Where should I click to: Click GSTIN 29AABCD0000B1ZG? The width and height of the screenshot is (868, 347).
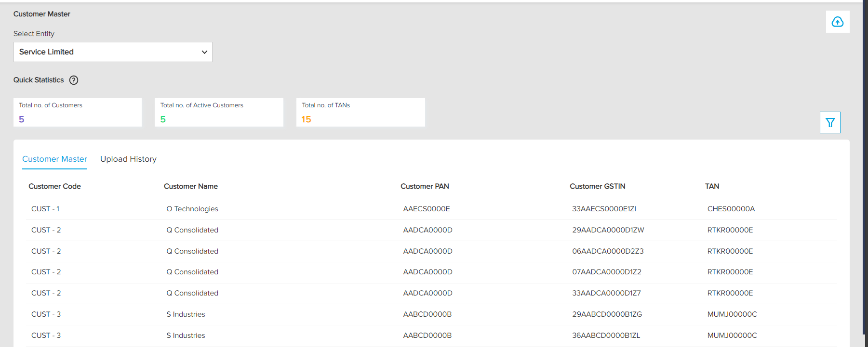[607, 314]
